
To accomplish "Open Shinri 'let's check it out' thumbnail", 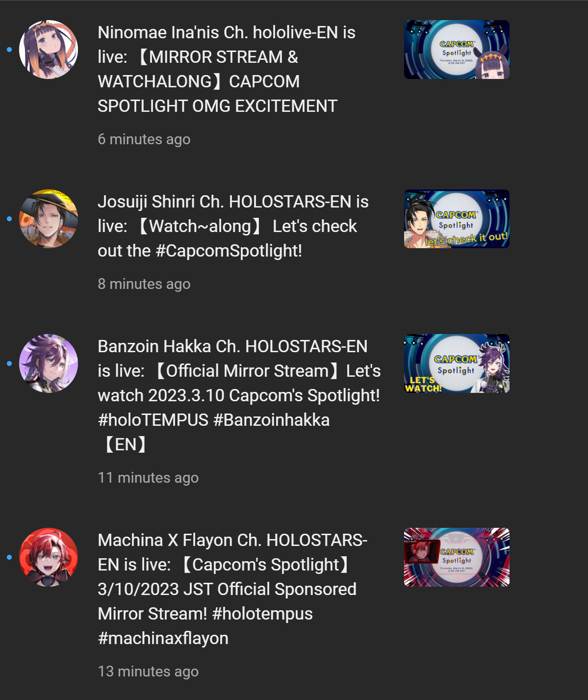I will [457, 219].
